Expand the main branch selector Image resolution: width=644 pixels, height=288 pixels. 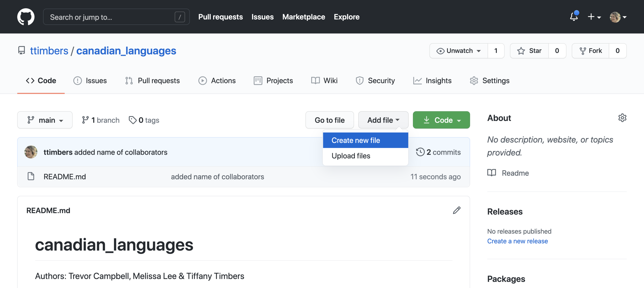(45, 120)
